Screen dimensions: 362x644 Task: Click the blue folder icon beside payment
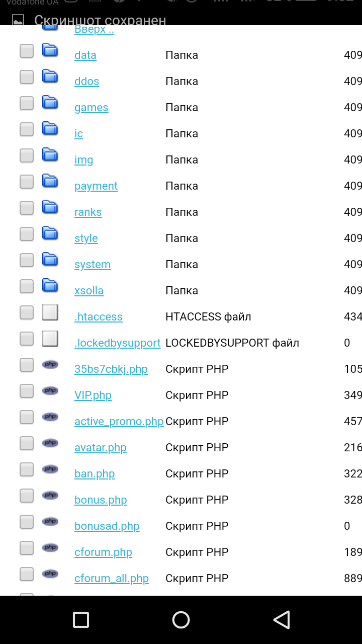point(50,181)
